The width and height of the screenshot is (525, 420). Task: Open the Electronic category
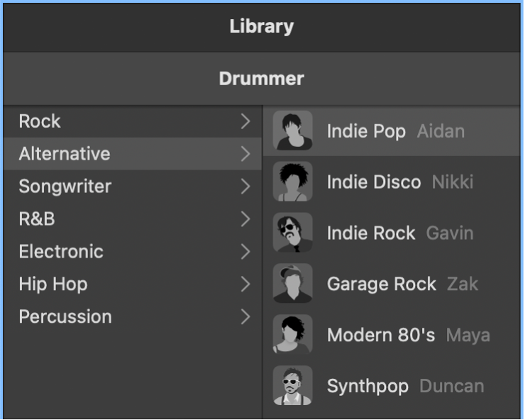coord(133,252)
